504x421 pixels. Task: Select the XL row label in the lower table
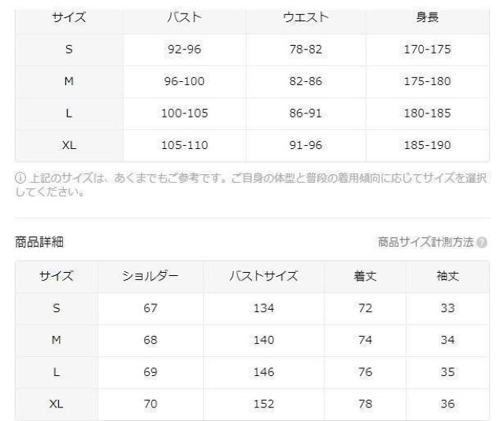click(x=56, y=404)
